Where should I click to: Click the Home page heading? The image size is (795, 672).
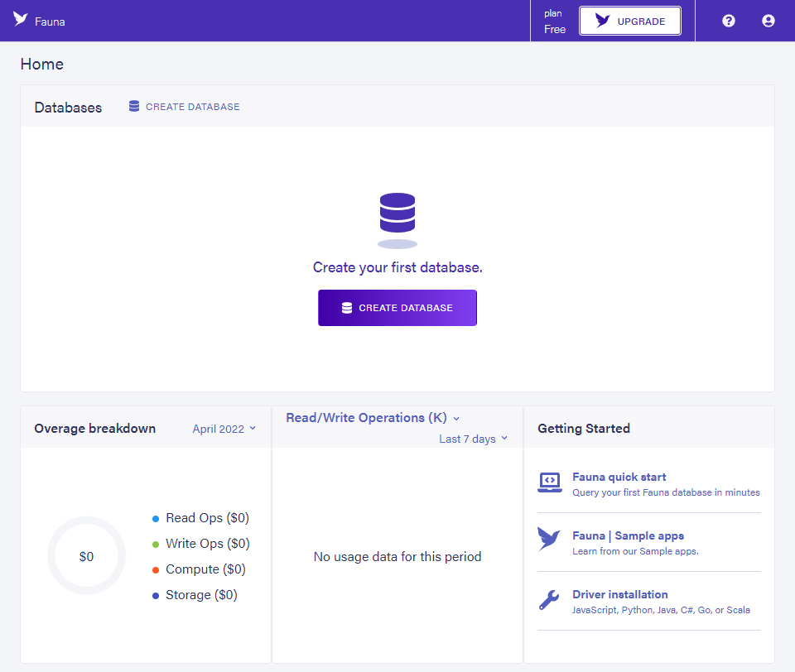(41, 64)
